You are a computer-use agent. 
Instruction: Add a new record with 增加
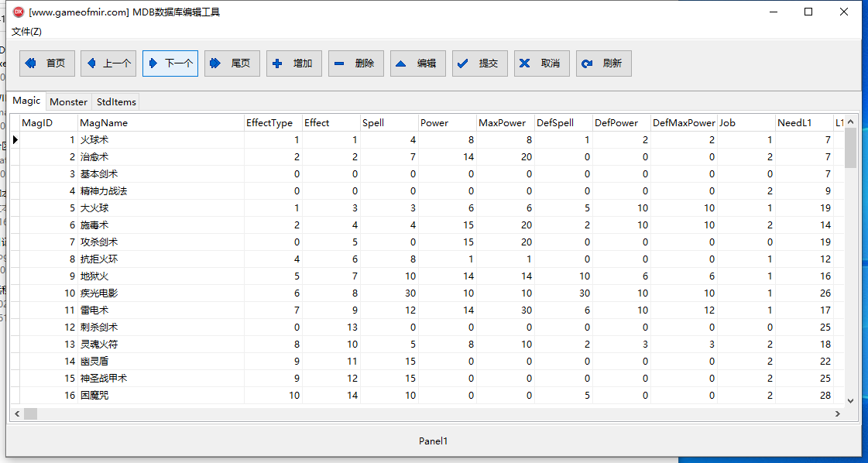point(294,63)
